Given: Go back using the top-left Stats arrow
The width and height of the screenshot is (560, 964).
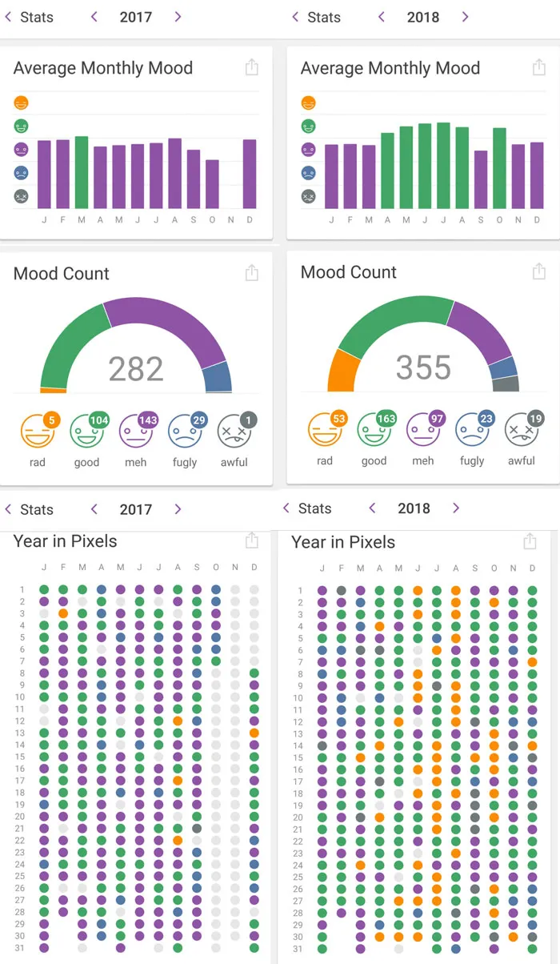Looking at the screenshot, I should coord(8,17).
